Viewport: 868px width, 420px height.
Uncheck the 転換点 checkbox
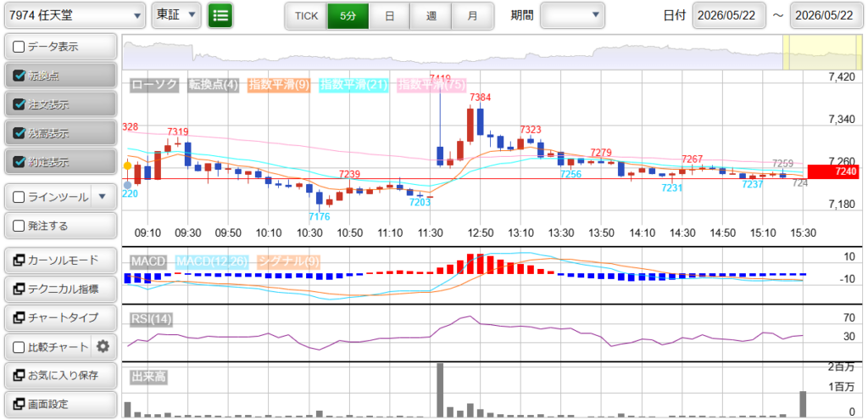[19, 76]
